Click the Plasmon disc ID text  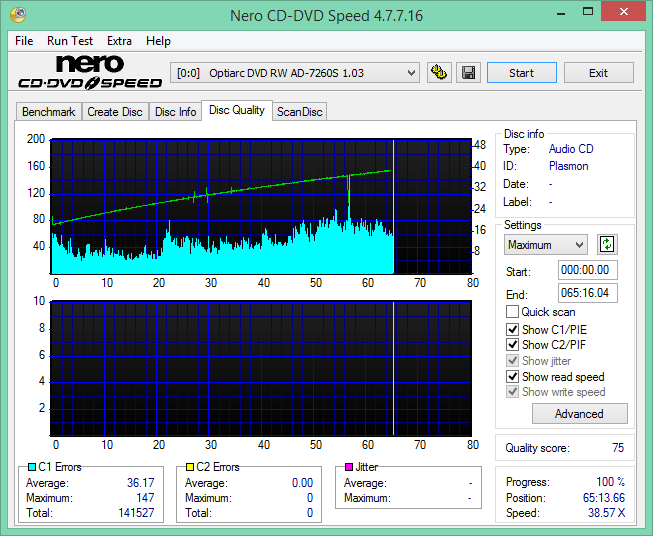[x=568, y=166]
